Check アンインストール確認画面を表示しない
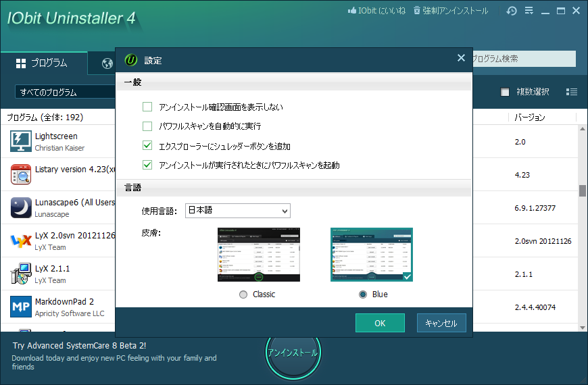The image size is (588, 385). 147,107
